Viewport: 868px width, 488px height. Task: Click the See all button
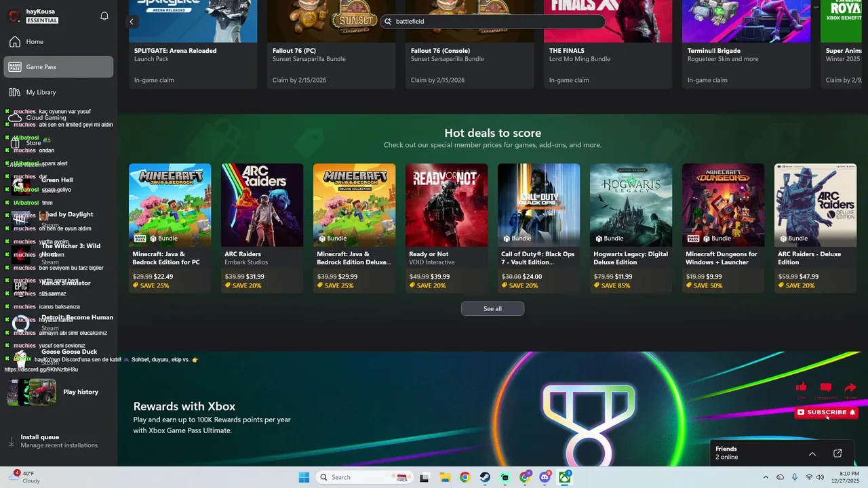[x=493, y=309]
